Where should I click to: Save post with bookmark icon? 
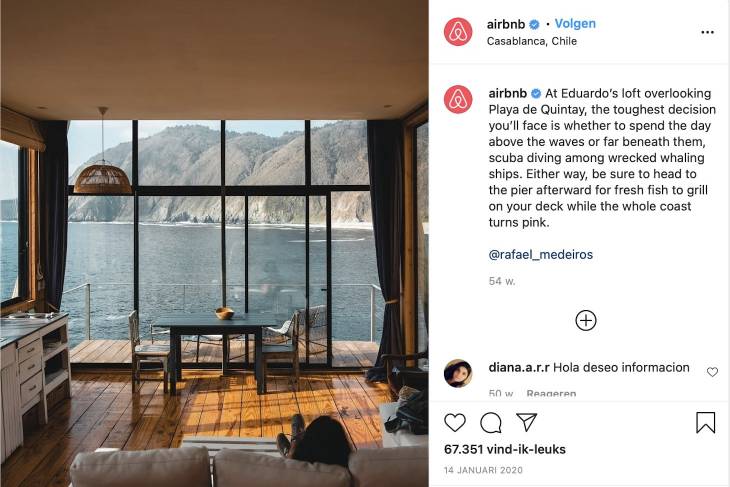[x=705, y=422]
